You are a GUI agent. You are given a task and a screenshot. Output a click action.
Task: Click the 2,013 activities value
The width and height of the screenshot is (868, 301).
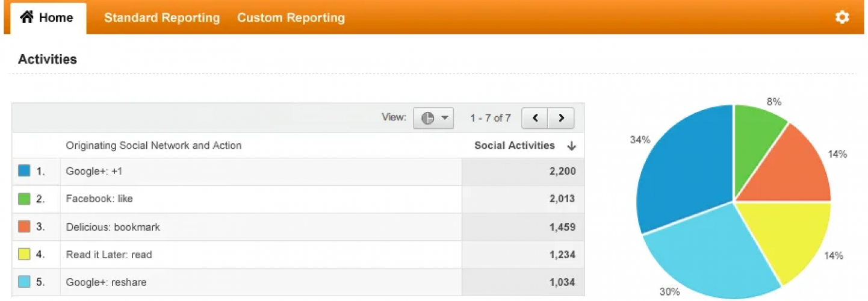pyautogui.click(x=562, y=199)
